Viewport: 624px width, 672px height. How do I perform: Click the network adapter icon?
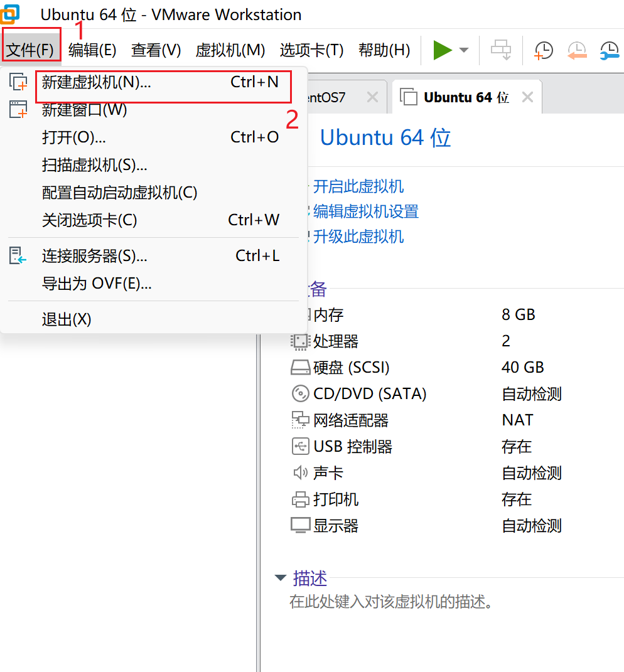300,420
